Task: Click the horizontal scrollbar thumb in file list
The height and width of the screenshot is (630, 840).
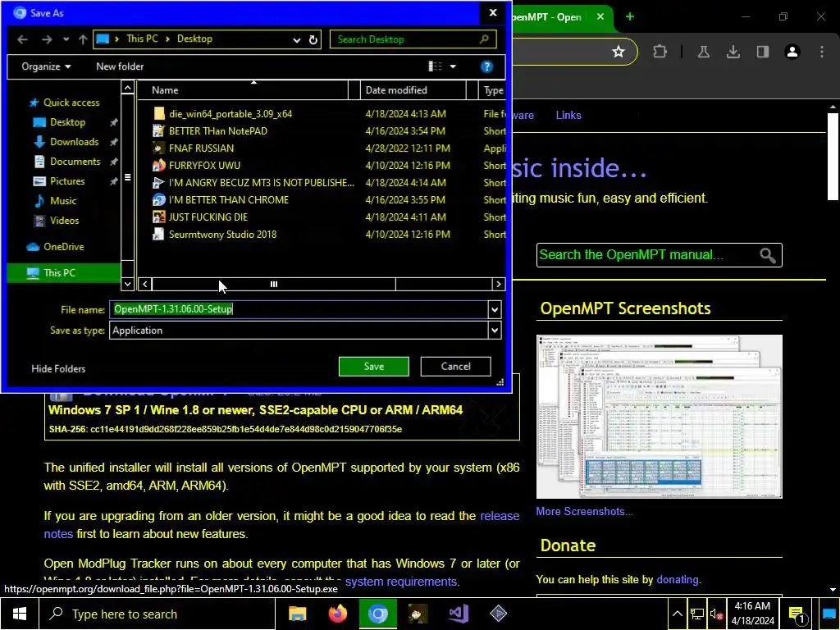Action: pos(274,285)
